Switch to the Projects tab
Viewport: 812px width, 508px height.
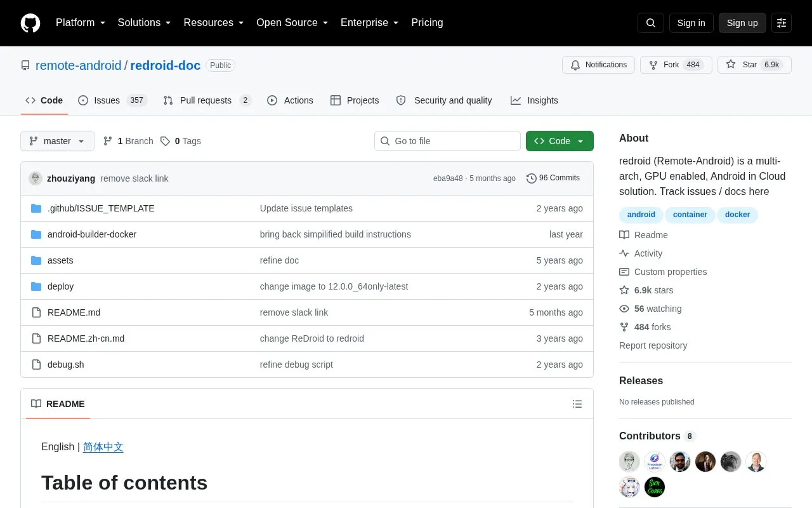[x=355, y=100]
